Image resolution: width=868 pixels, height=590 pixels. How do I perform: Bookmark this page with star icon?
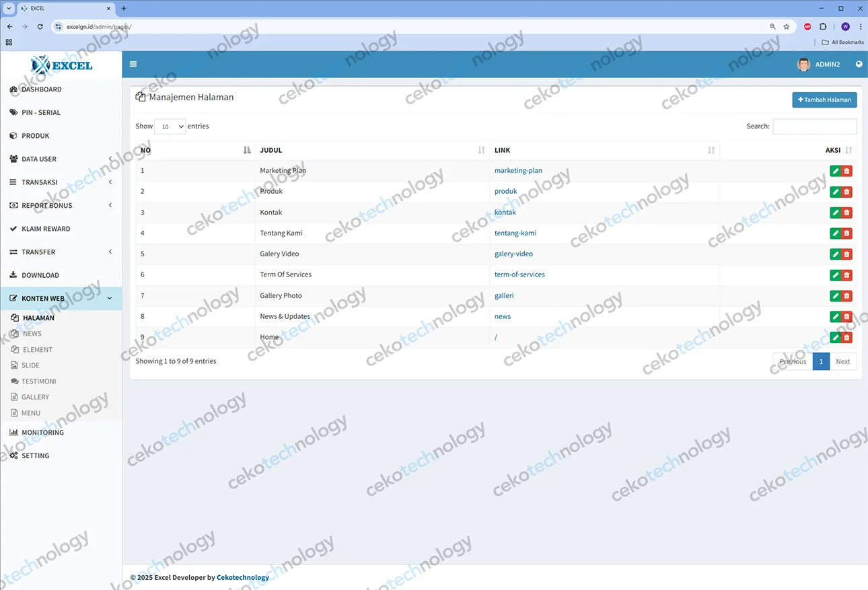click(786, 27)
